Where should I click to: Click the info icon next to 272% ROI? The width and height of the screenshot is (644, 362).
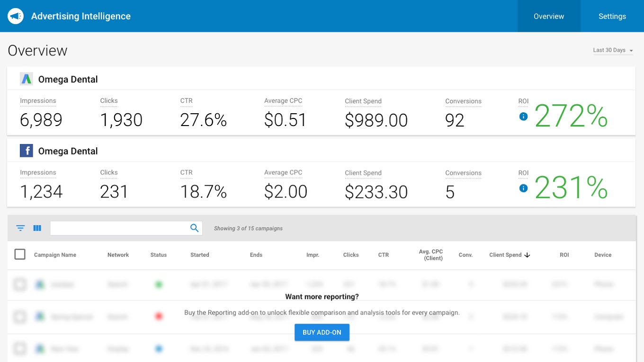pos(523,117)
